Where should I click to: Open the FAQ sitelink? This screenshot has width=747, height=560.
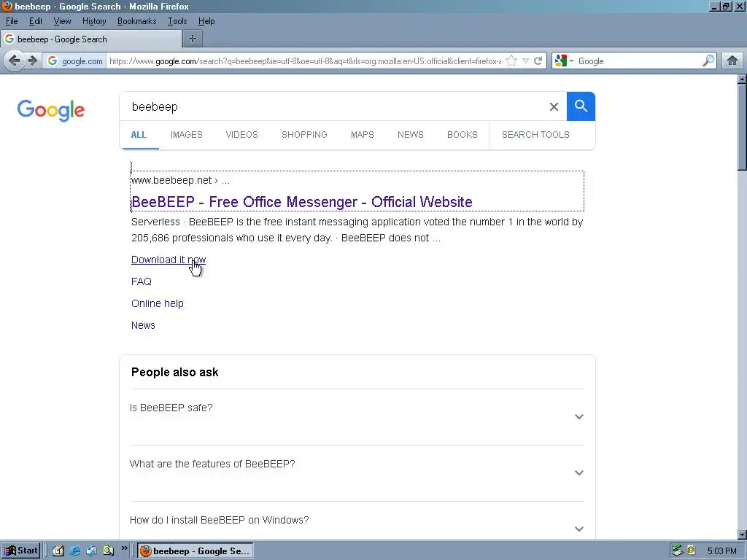point(141,281)
